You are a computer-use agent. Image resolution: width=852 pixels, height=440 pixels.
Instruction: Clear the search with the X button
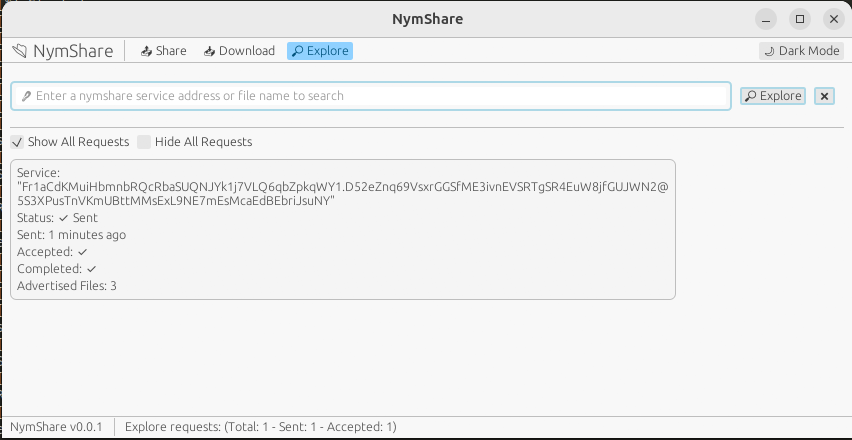point(824,96)
